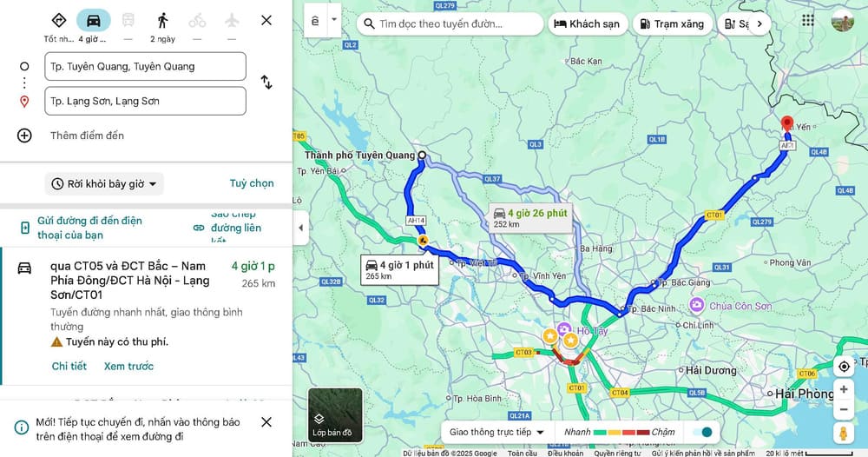Image resolution: width=868 pixels, height=457 pixels.
Task: Open the Lớp bản đồ layers thumbnail
Action: (x=335, y=415)
